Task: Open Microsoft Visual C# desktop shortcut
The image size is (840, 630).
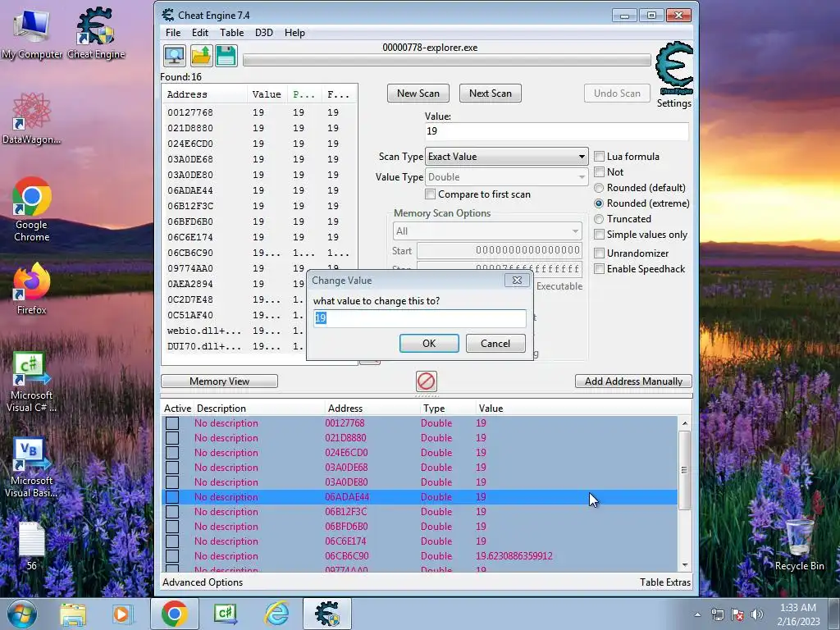Action: [x=32, y=382]
